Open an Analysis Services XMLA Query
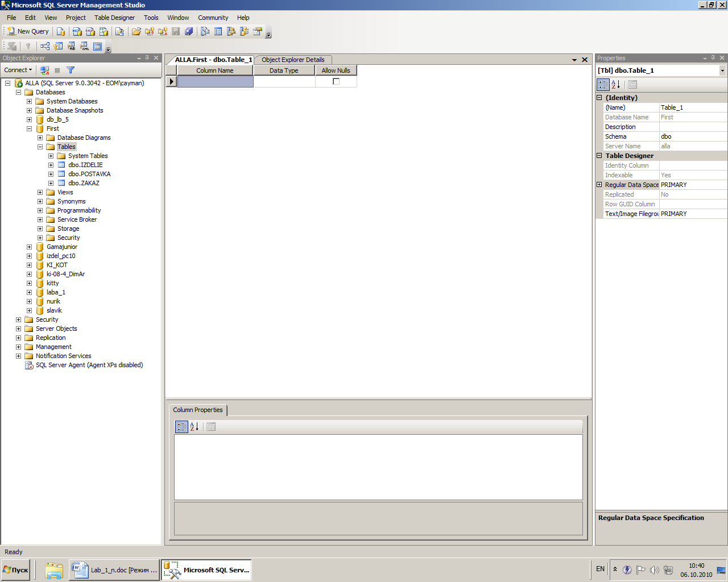 pos(104,31)
